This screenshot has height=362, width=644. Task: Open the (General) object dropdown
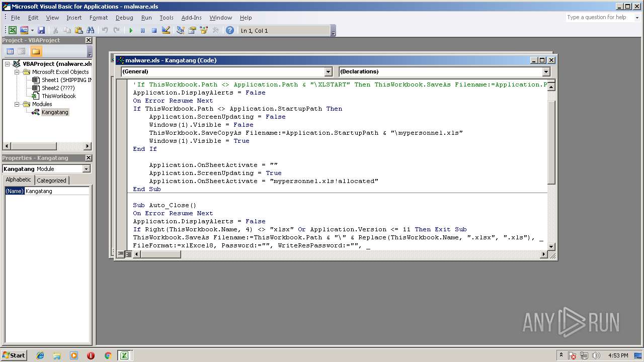click(x=328, y=72)
